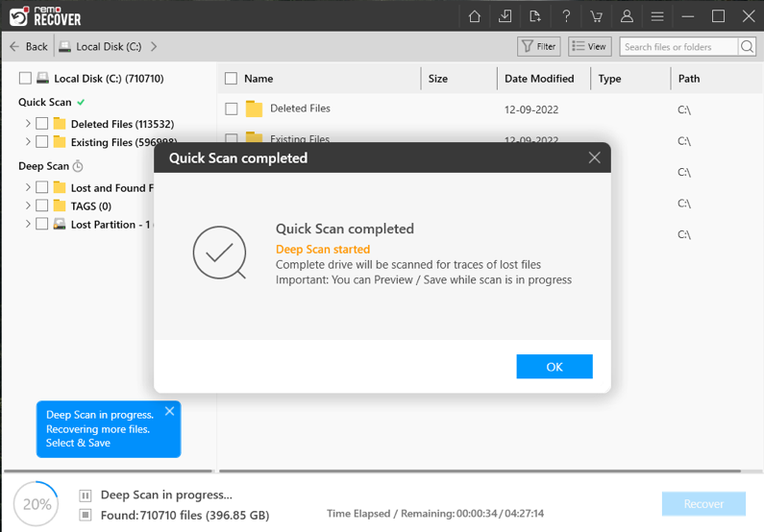
Task: Sort by the Path column header
Action: [x=688, y=79]
